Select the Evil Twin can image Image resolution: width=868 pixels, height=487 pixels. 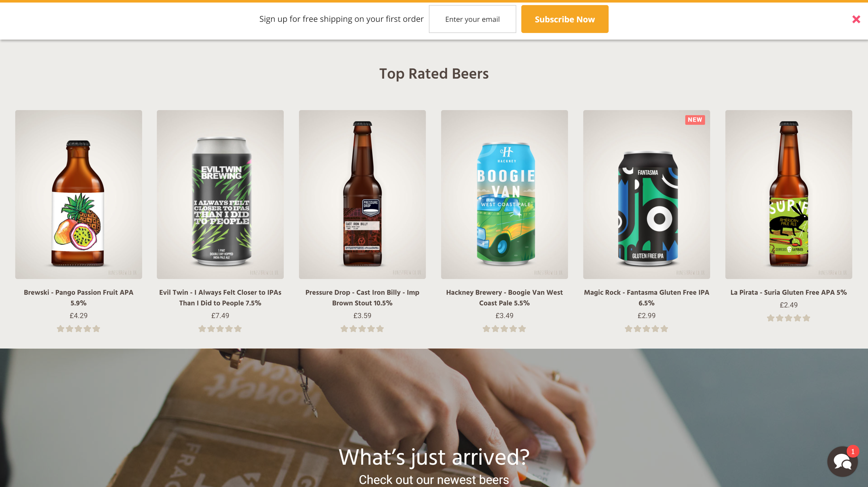pos(220,194)
